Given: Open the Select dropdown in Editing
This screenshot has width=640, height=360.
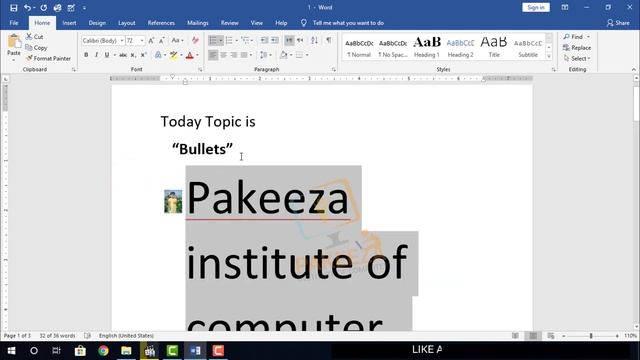Looking at the screenshot, I should click(x=577, y=59).
